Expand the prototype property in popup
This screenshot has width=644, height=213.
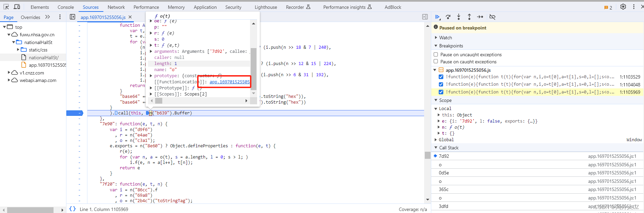click(x=151, y=76)
